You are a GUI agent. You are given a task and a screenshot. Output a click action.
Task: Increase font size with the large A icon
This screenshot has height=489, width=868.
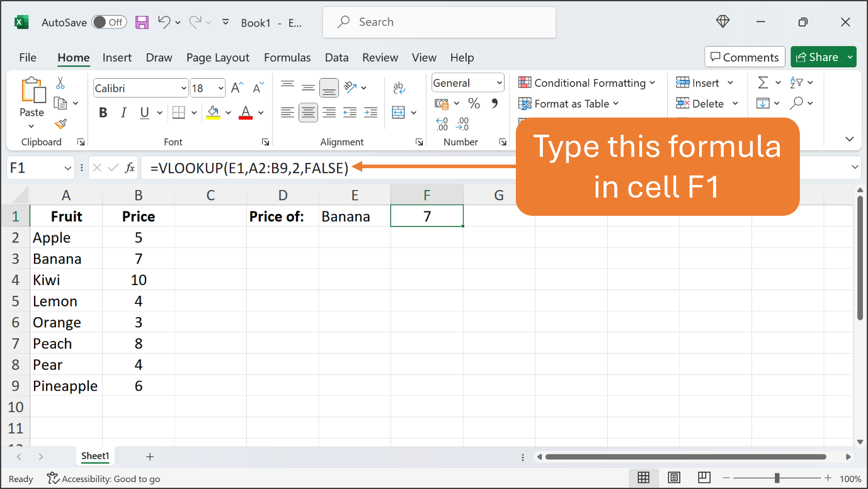pyautogui.click(x=237, y=88)
